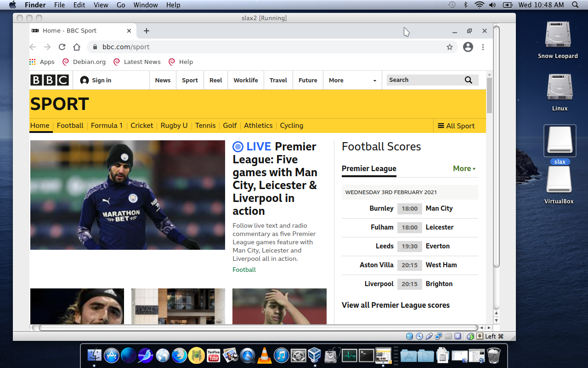Open the Trash in the Dock

click(x=494, y=355)
